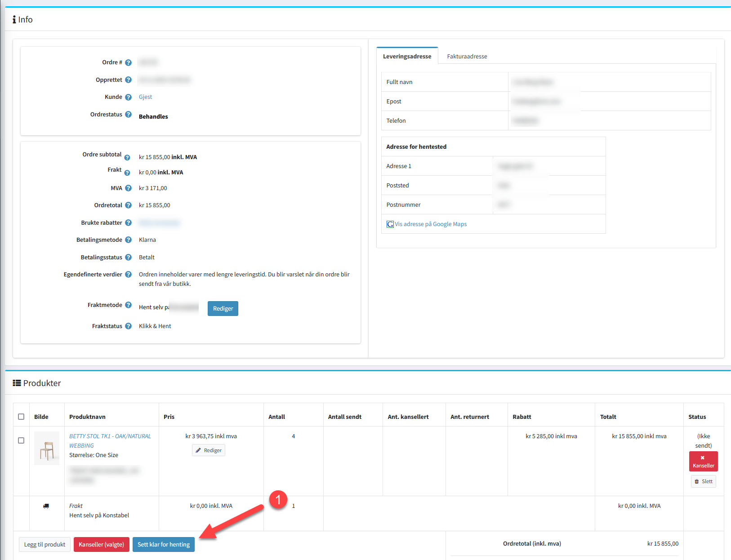This screenshot has width=731, height=560.
Task: Click help icon next to MVA
Action: pyautogui.click(x=128, y=188)
